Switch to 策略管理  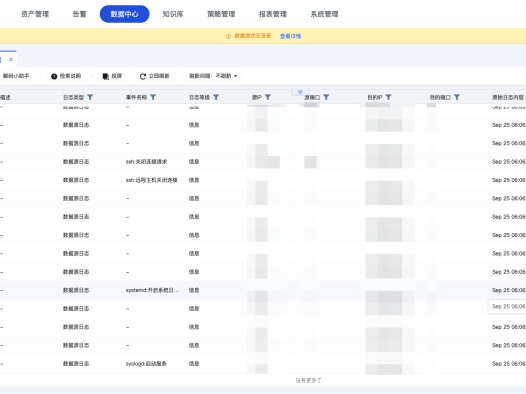click(x=221, y=14)
